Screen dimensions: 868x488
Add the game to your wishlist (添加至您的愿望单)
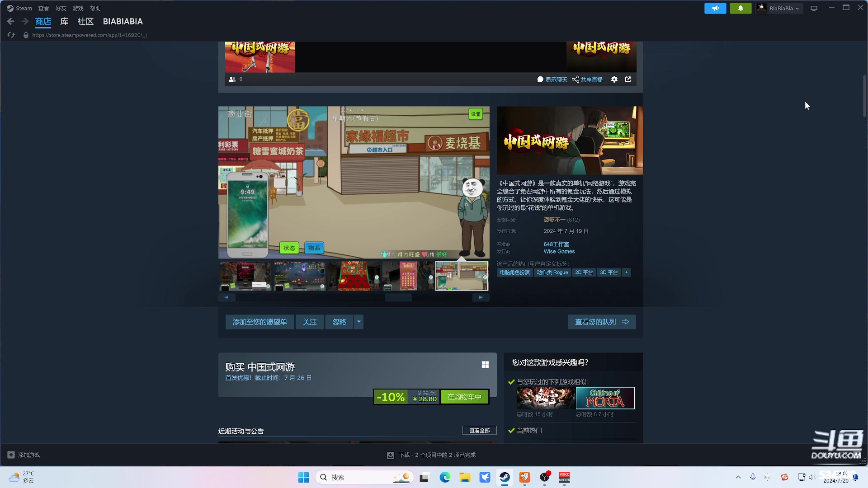click(259, 322)
